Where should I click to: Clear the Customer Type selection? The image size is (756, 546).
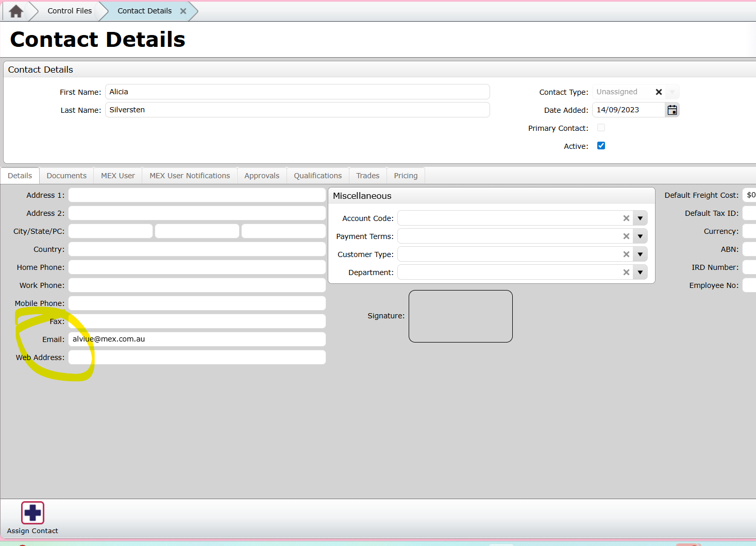[626, 254]
